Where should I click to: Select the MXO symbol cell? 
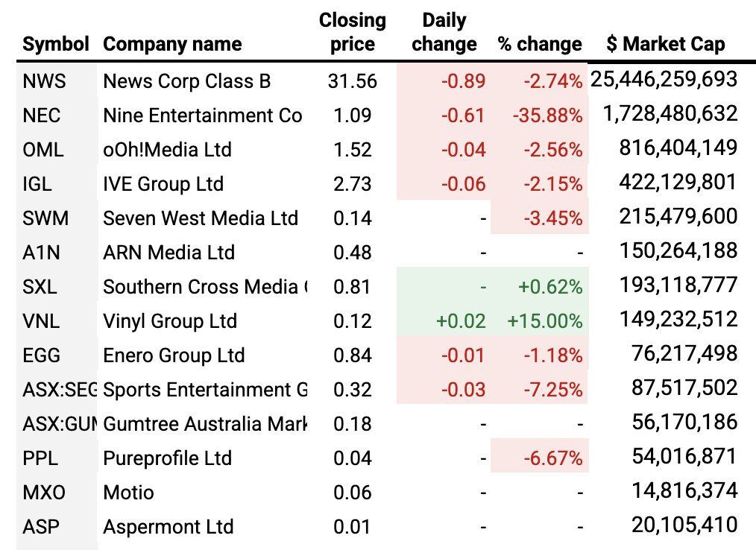[x=43, y=493]
